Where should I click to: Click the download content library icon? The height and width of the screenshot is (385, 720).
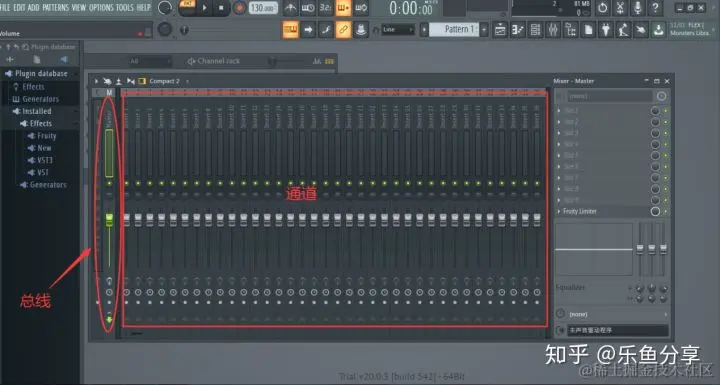658,30
